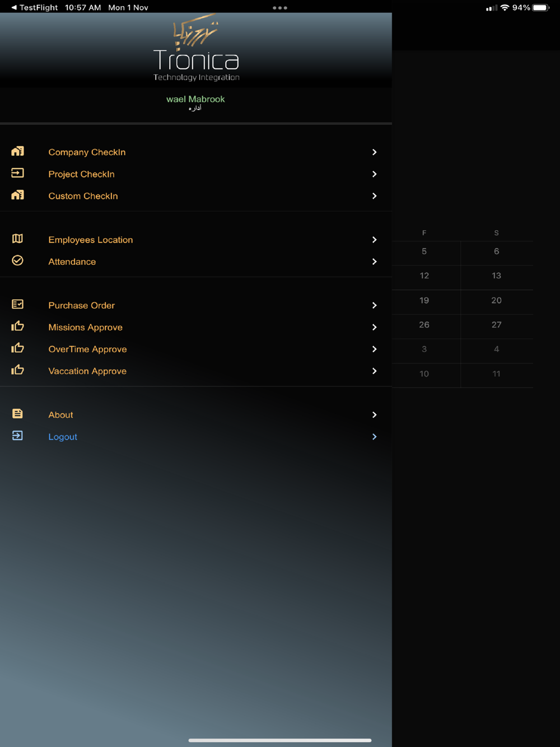Tap the TestFlight back arrow

14,7
